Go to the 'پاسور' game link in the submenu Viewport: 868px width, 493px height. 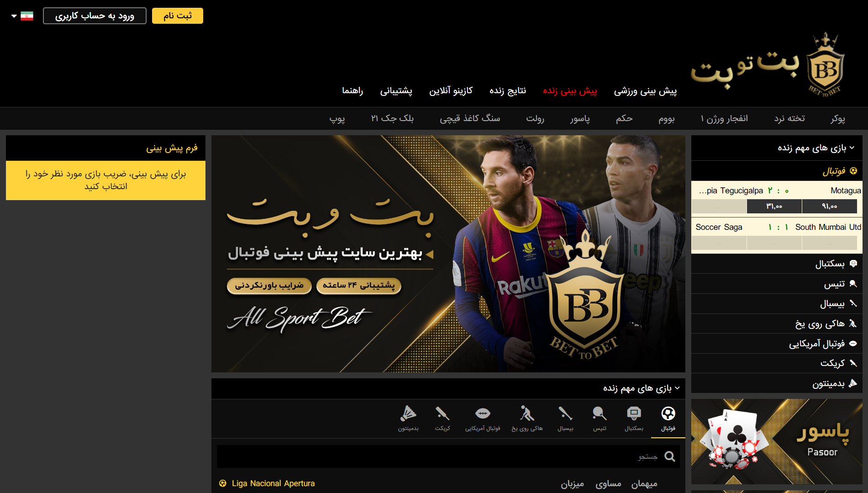(x=580, y=119)
